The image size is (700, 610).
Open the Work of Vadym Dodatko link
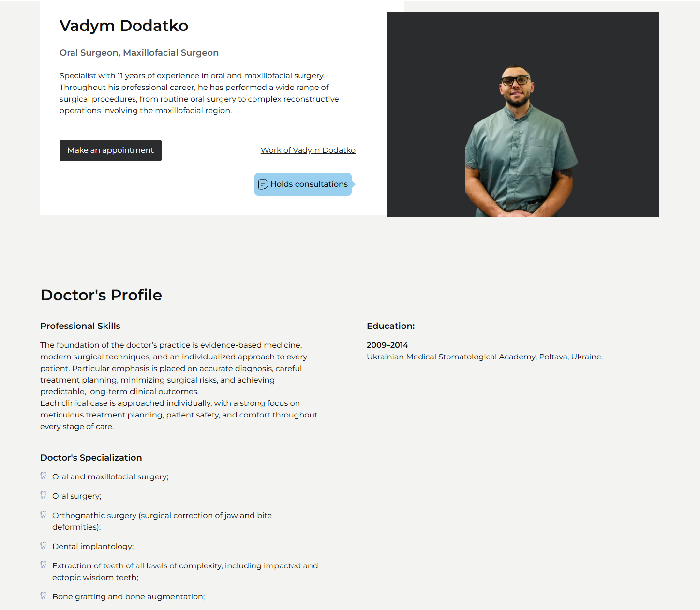point(308,150)
